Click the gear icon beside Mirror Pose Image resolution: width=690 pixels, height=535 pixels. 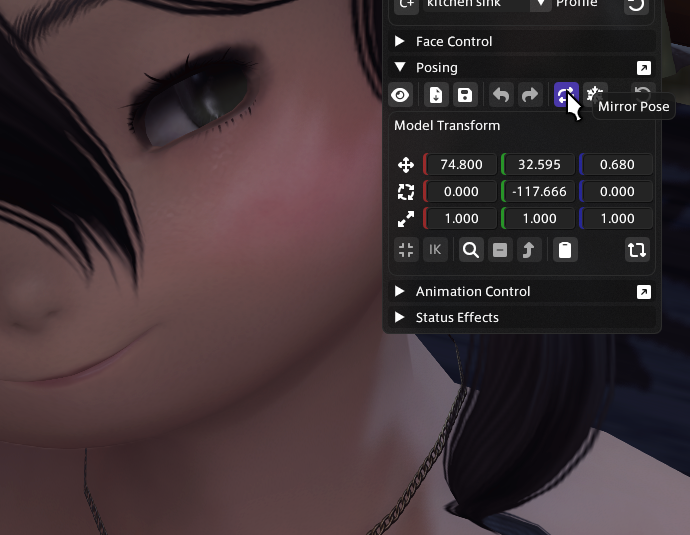(x=595, y=94)
